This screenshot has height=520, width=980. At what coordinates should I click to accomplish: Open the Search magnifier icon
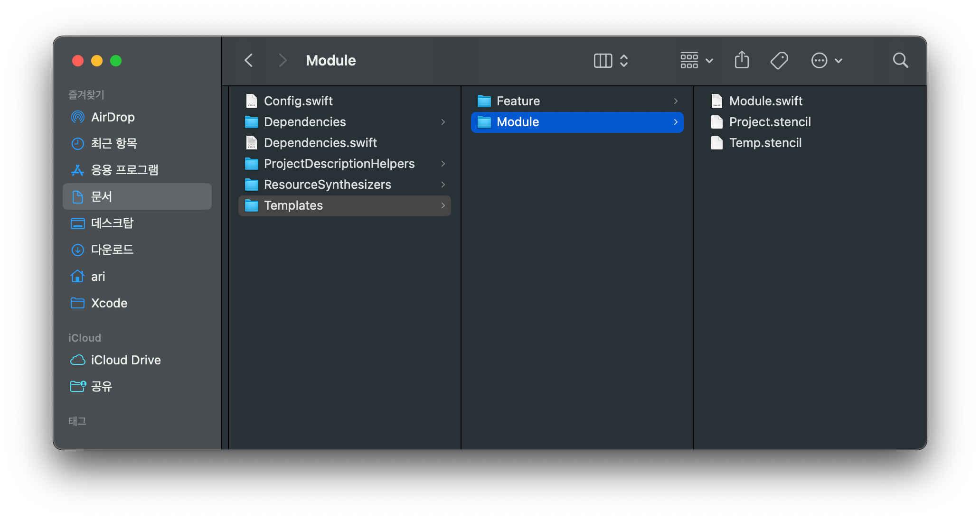point(900,60)
